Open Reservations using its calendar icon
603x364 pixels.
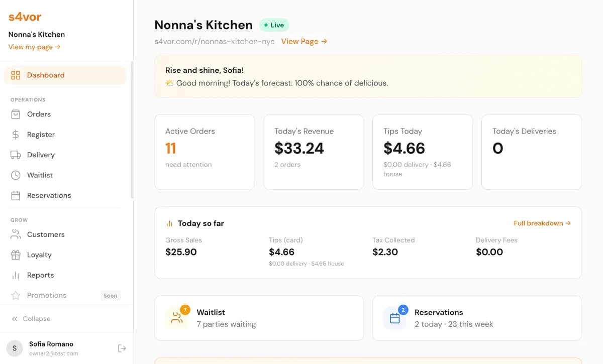(15, 195)
